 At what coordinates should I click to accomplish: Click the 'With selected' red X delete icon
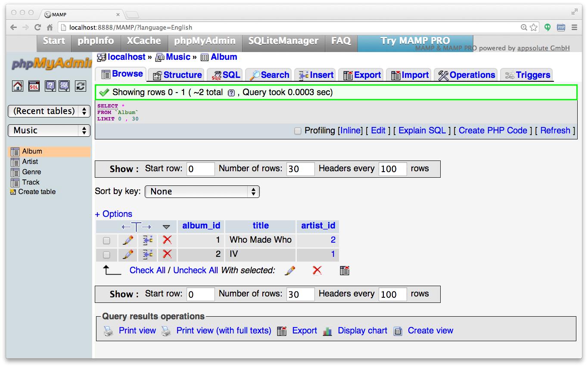tap(317, 270)
